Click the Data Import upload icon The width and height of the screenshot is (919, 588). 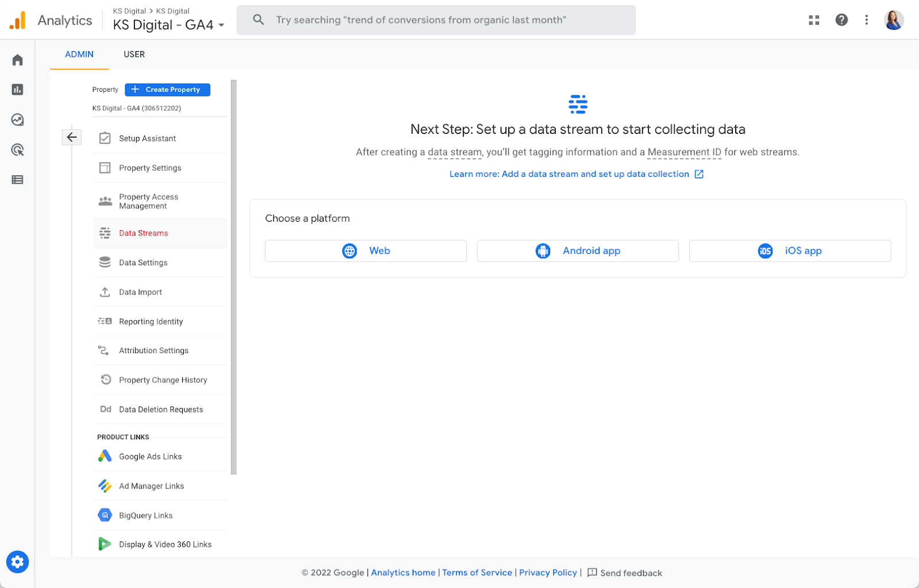click(x=105, y=292)
